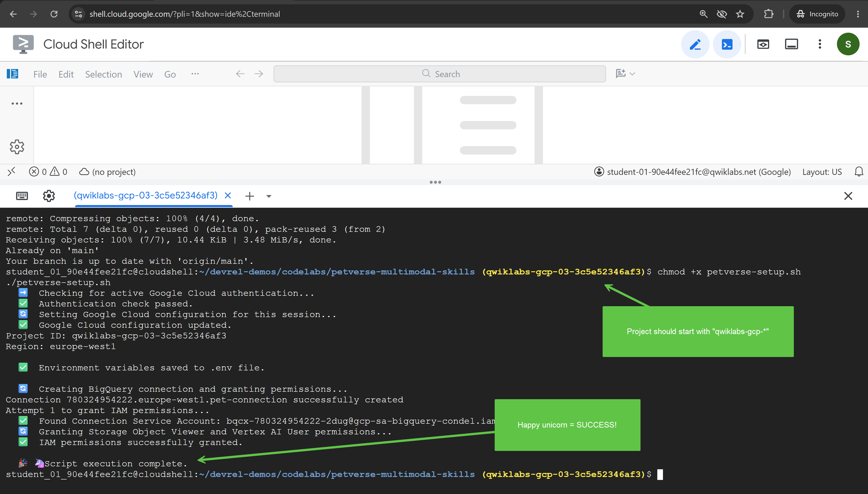Click the session window layout icon
The image size is (868, 494).
[x=791, y=44]
